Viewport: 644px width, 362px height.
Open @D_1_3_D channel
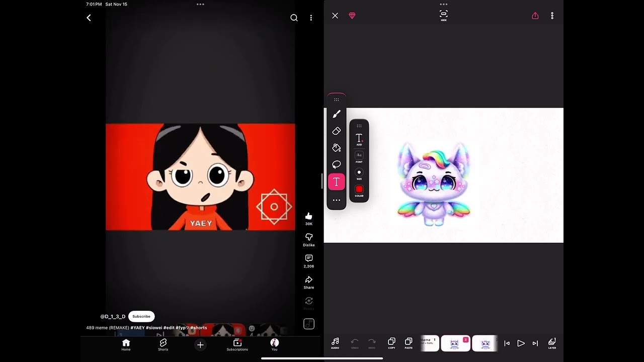click(113, 316)
